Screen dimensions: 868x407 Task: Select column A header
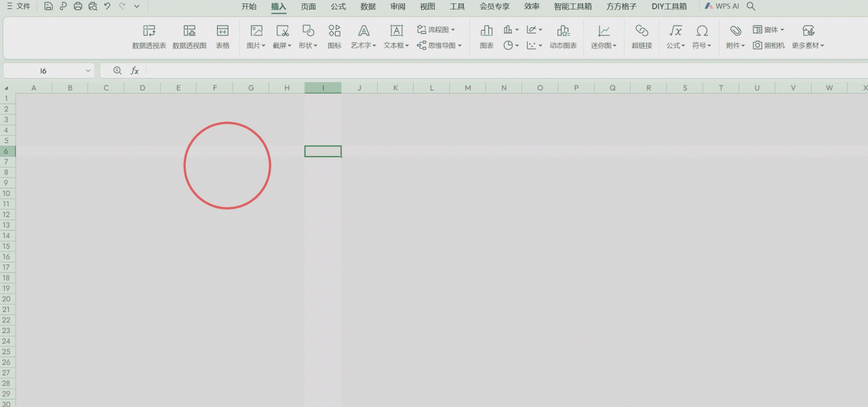[33, 88]
